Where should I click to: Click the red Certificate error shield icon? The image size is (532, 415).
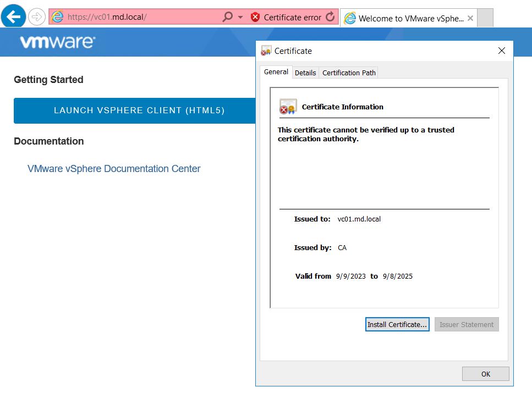pyautogui.click(x=255, y=17)
